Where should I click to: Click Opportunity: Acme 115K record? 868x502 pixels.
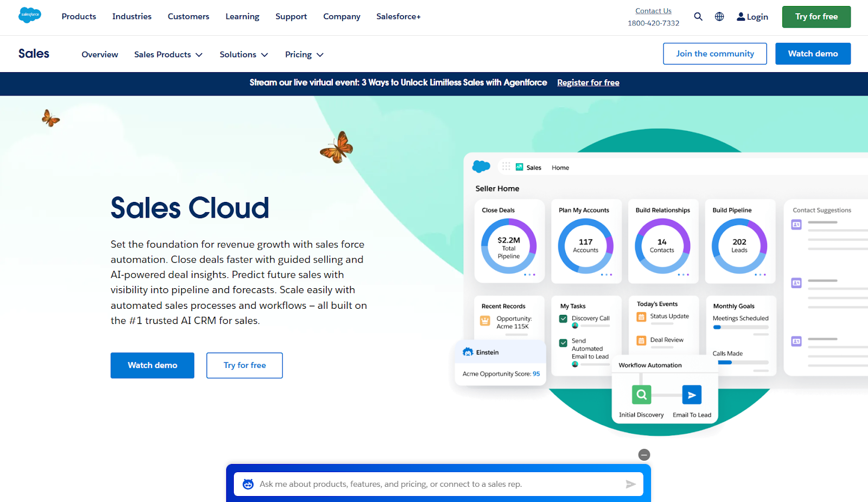(514, 322)
